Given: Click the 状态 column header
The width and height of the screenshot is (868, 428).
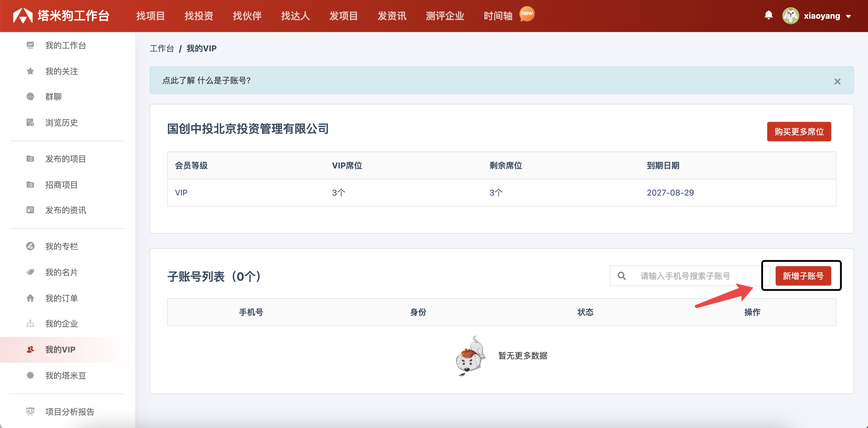Looking at the screenshot, I should [585, 312].
